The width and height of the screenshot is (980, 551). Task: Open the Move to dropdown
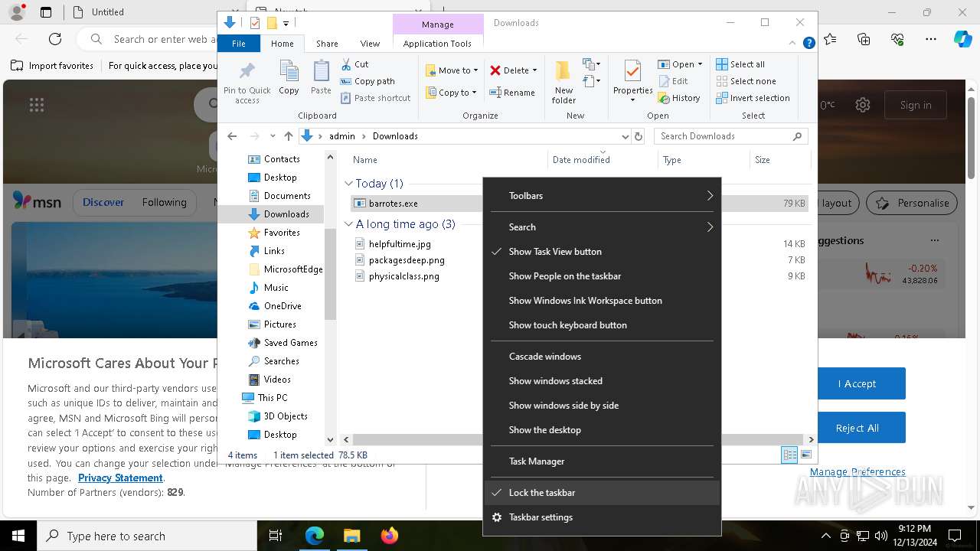[x=452, y=70]
